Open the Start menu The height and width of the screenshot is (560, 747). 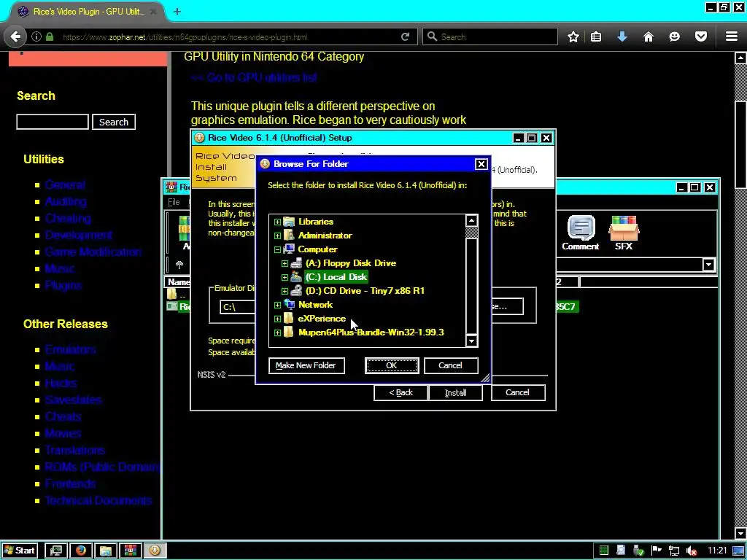coord(20,551)
